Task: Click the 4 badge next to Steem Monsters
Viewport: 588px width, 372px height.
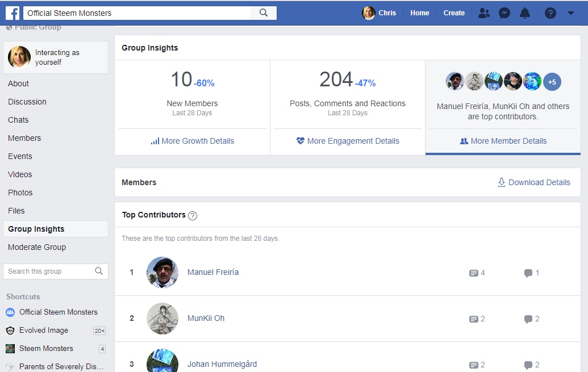Action: [102, 349]
